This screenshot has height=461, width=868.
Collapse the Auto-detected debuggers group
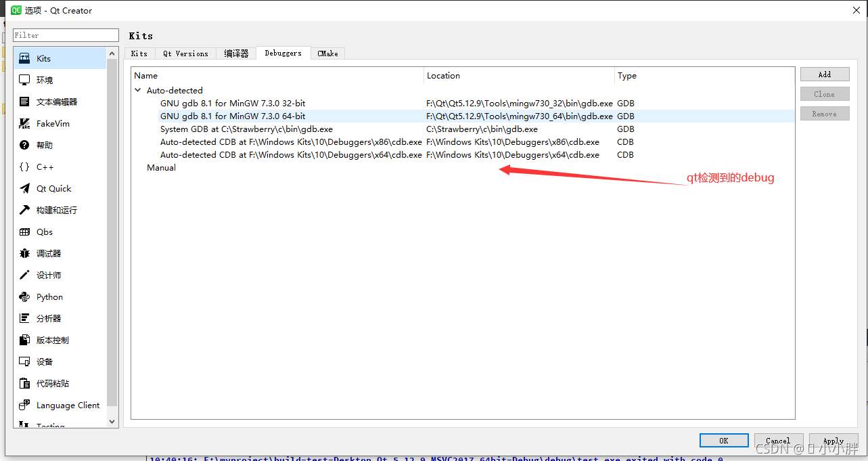click(x=138, y=90)
